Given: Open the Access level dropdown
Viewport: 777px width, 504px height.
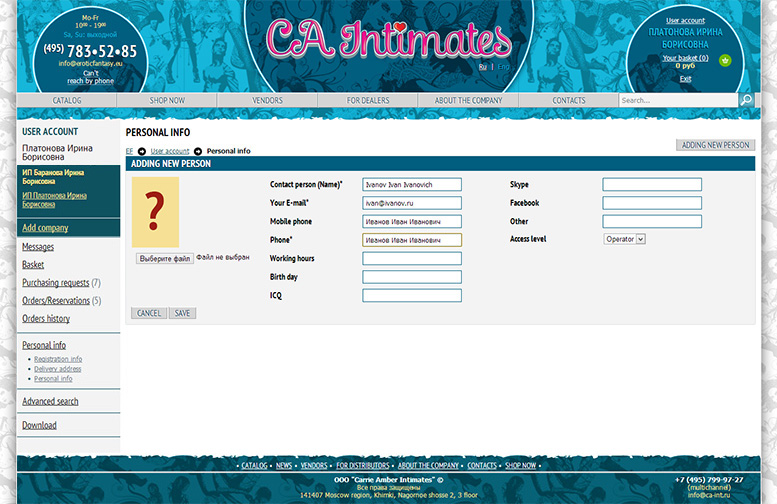Looking at the screenshot, I should [x=624, y=239].
